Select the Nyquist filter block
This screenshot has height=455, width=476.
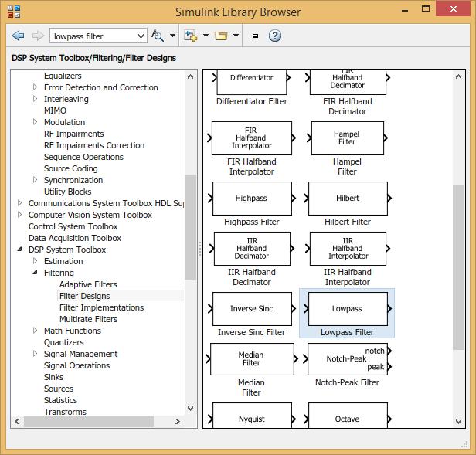252,416
